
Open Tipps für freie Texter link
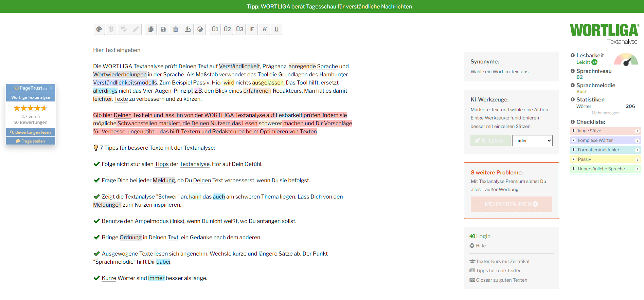pyautogui.click(x=495, y=270)
